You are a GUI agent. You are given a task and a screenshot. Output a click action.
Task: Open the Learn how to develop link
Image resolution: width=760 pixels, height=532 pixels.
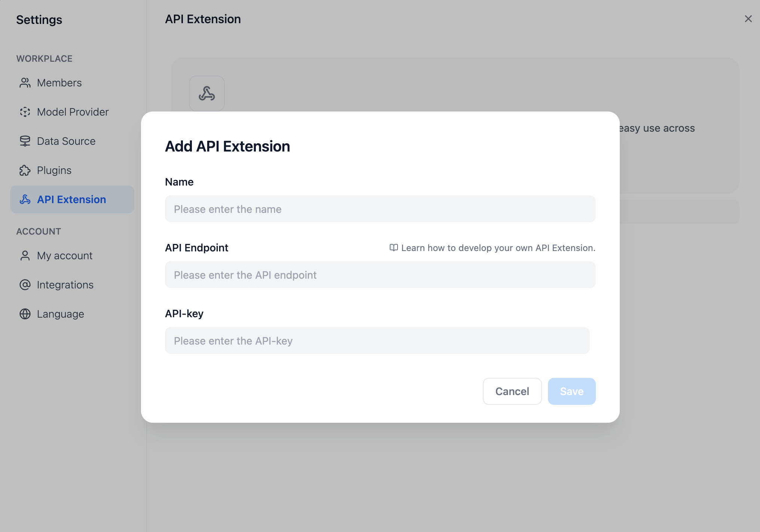[498, 248]
